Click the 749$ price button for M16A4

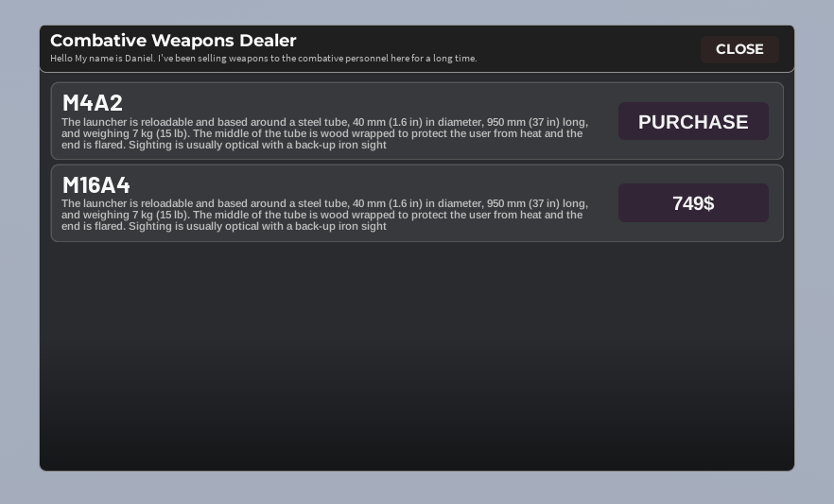click(x=693, y=203)
